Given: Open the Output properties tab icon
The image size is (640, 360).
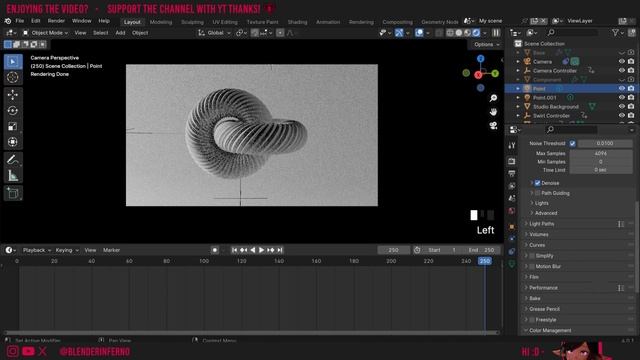Looking at the screenshot, I should coord(512,173).
